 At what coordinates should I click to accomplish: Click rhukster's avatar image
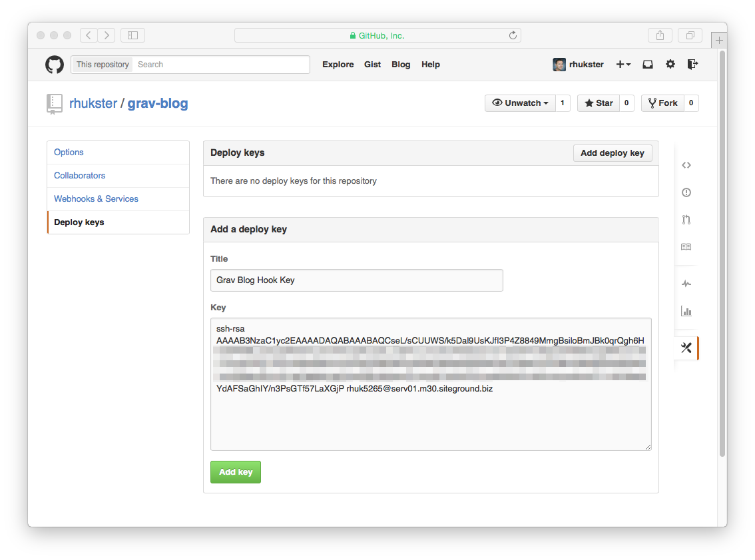pos(559,65)
